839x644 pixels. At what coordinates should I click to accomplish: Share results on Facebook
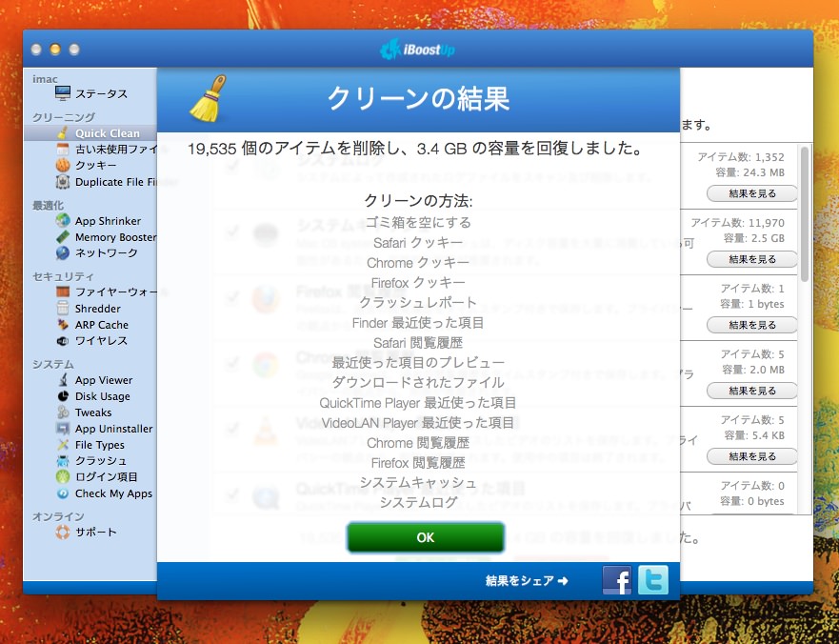[x=617, y=580]
